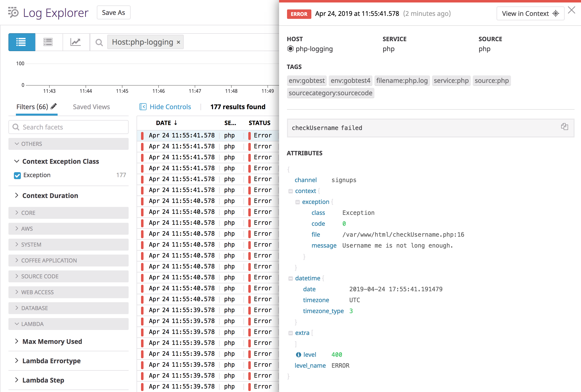This screenshot has height=392, width=581.
Task: Click the pencil icon next to Filters
Action: click(x=53, y=106)
